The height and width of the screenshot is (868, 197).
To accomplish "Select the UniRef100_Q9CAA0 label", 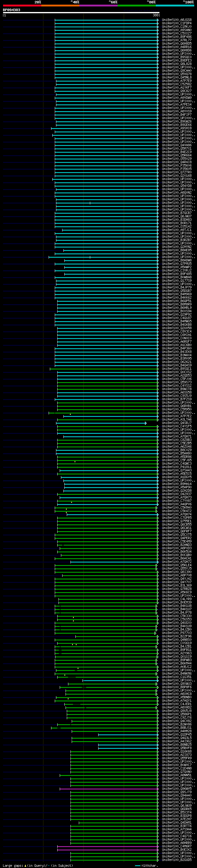I will click(177, 71).
